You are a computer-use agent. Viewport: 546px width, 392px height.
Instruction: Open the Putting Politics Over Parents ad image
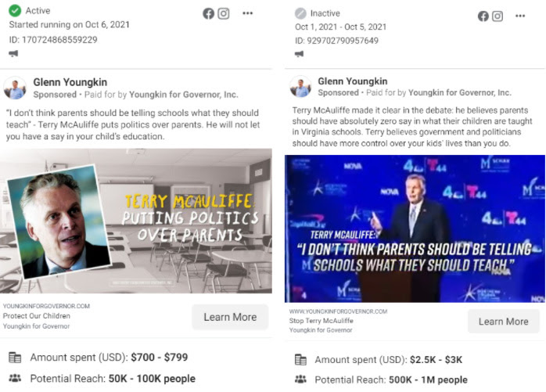tap(136, 221)
